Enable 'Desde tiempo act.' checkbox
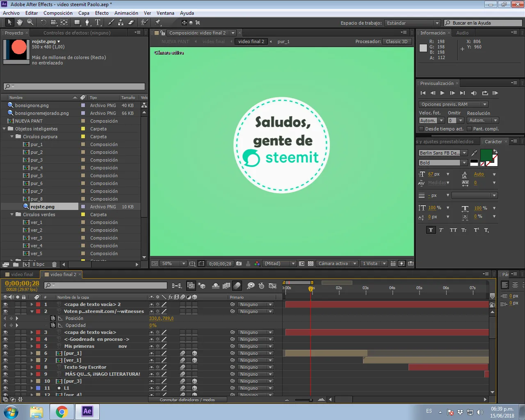Viewport: 525px width, 420px height. tap(421, 129)
